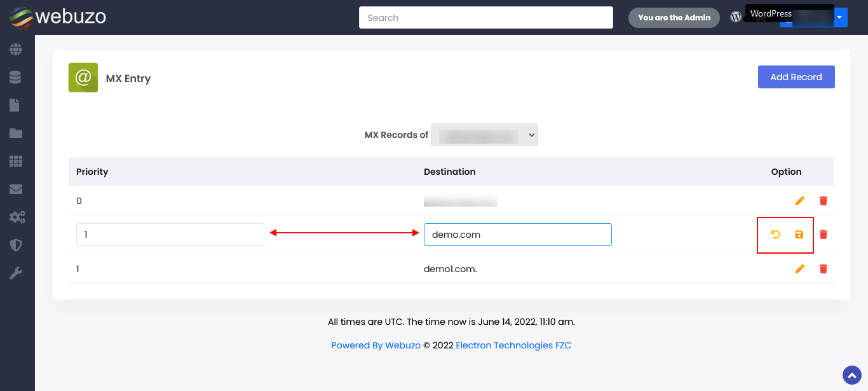Click the shield Security sidebar icon
Viewport: 868px width, 391px height.
[16, 245]
